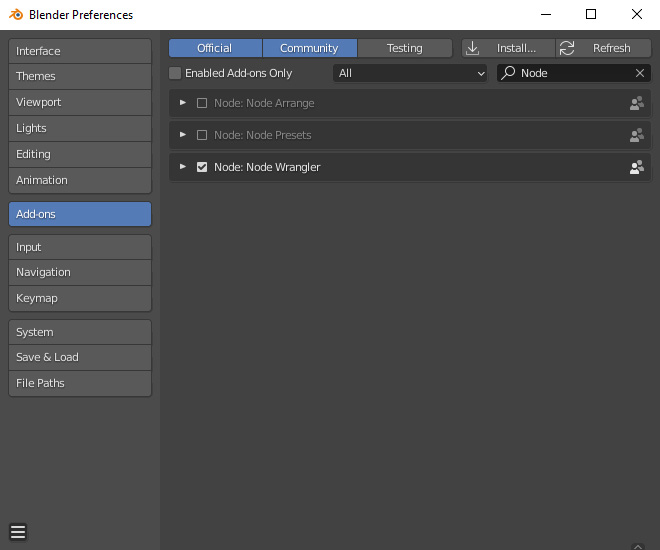660x550 pixels.
Task: Click the circular arrows Refresh icon
Action: tap(567, 48)
